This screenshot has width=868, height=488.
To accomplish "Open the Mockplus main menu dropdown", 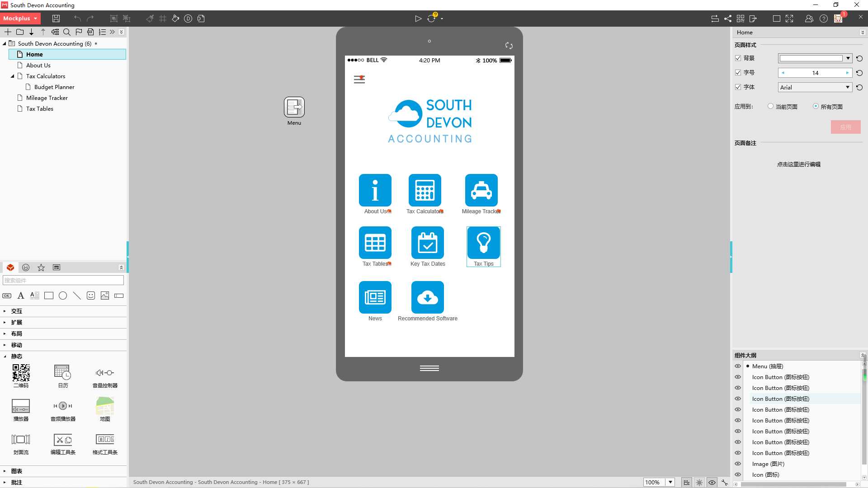I will 20,19.
